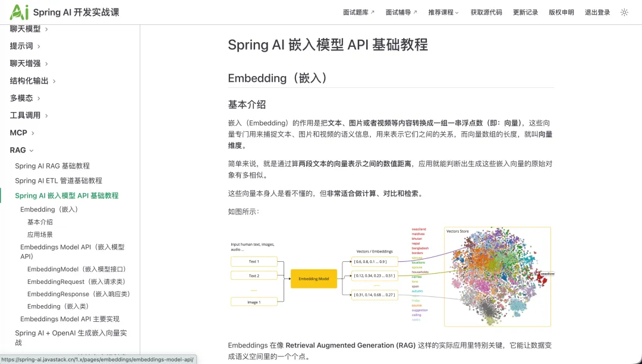
Task: Jump to Embedding（嵌入类）in sidebar
Action: click(x=58, y=306)
